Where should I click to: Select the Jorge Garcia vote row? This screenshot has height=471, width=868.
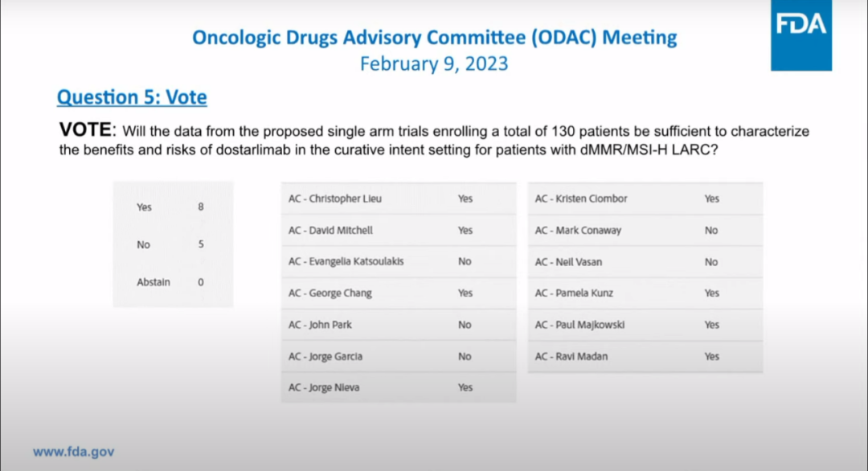(398, 356)
